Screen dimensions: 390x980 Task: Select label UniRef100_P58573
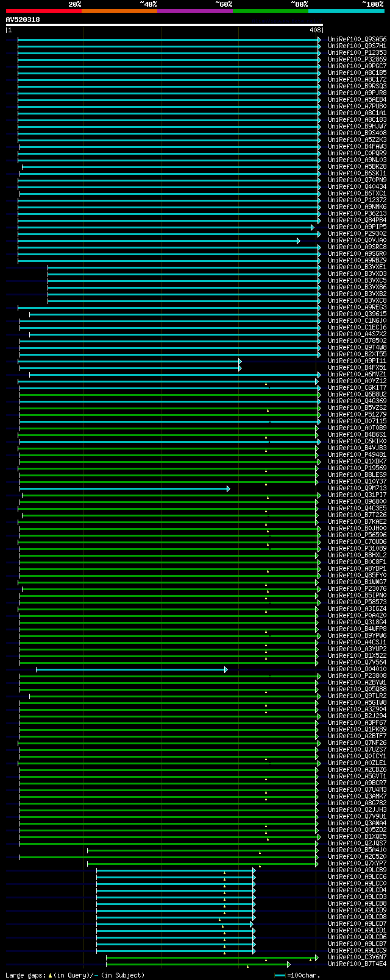tap(357, 602)
